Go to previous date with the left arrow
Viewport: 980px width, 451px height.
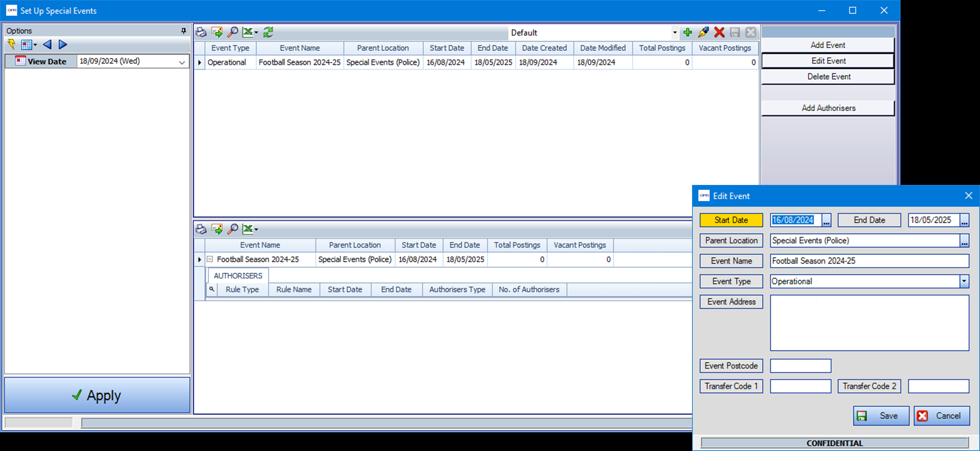(x=47, y=45)
